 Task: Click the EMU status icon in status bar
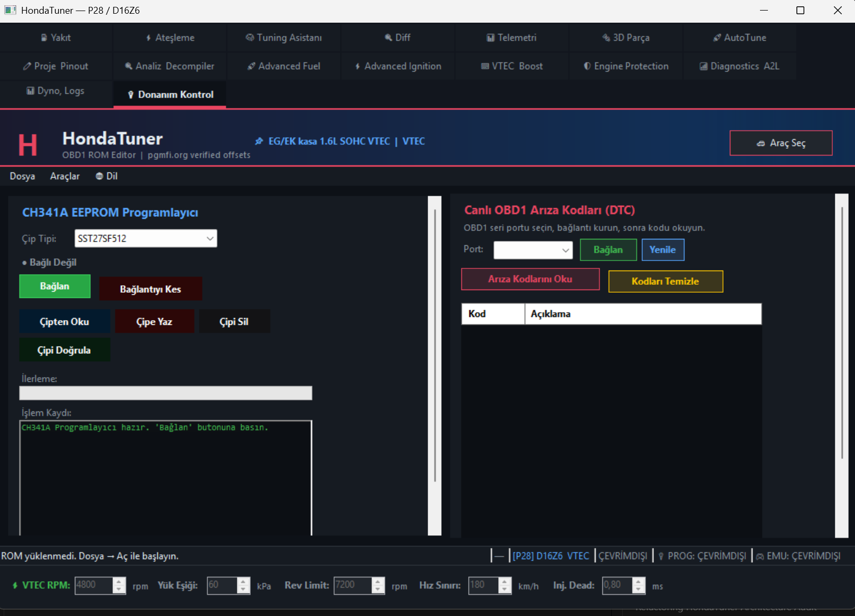[760, 556]
